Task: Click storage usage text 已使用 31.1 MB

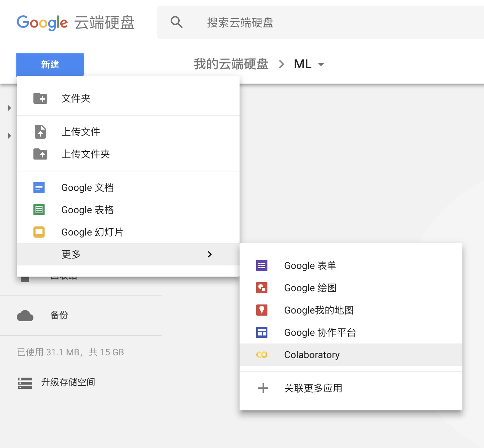Action: pyautogui.click(x=70, y=352)
